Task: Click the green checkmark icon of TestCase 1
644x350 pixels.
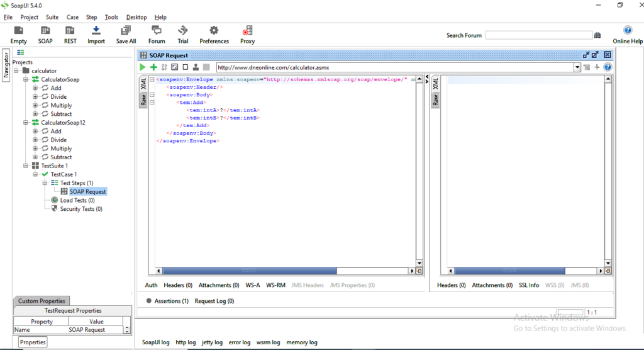Action: [x=45, y=174]
